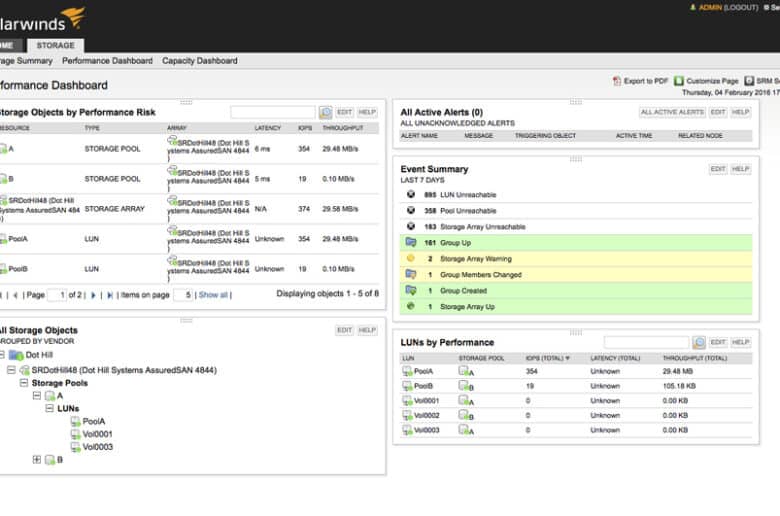
Task: Click search field in LUNs by Performance
Action: pos(646,342)
